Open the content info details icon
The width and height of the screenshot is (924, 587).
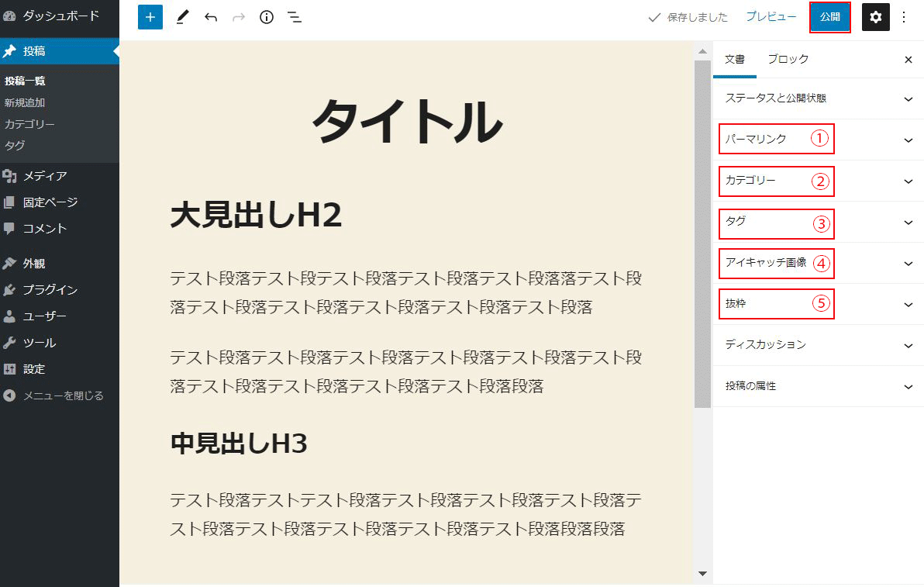tap(267, 17)
